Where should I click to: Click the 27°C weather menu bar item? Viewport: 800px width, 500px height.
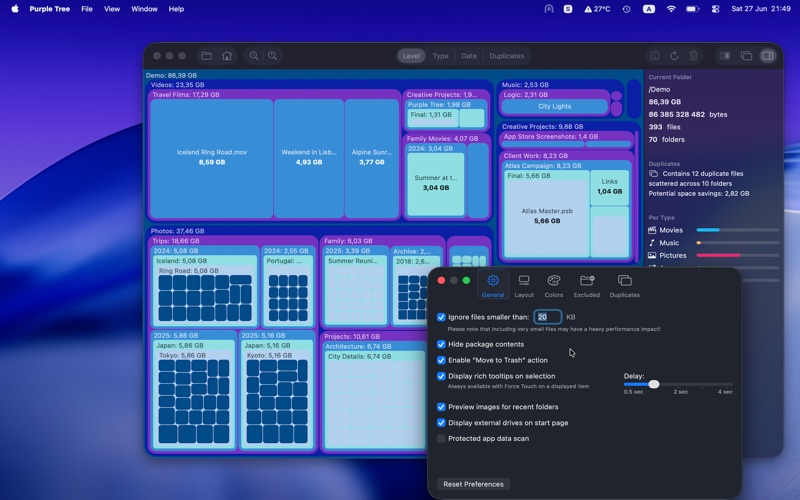point(597,9)
